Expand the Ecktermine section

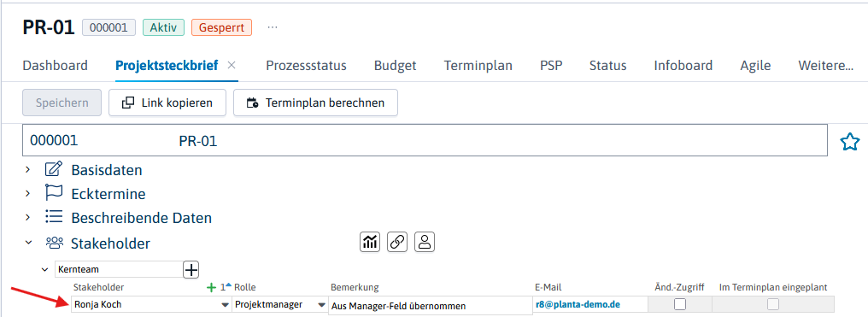27,194
